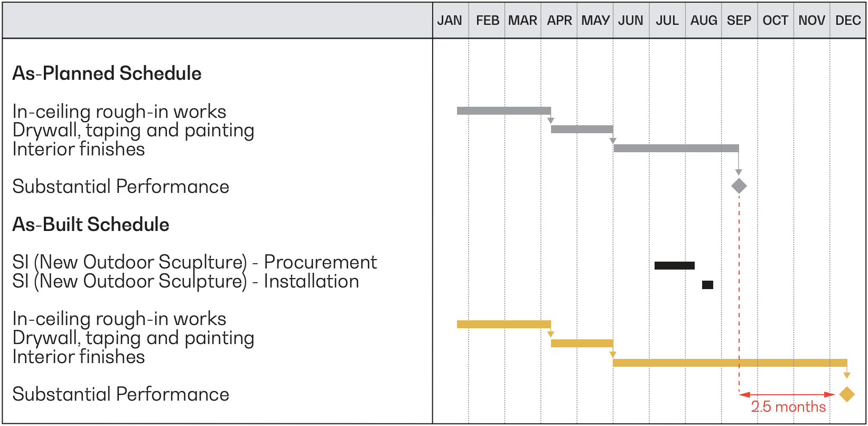Click the red delay arrow line

[787, 394]
